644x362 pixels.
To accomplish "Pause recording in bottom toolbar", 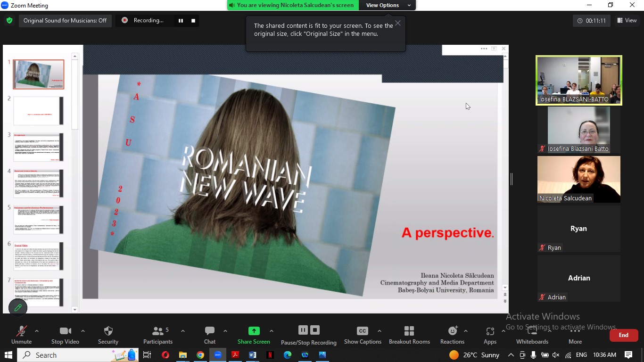I will pyautogui.click(x=303, y=330).
